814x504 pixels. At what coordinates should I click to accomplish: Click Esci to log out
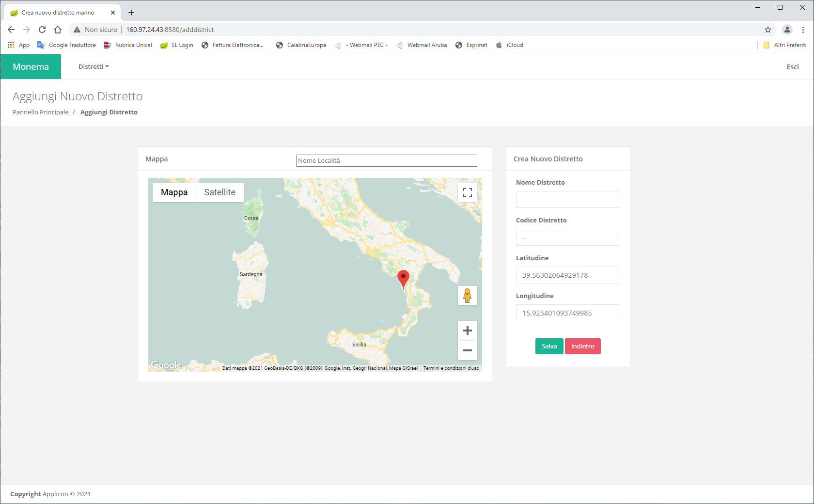point(792,67)
